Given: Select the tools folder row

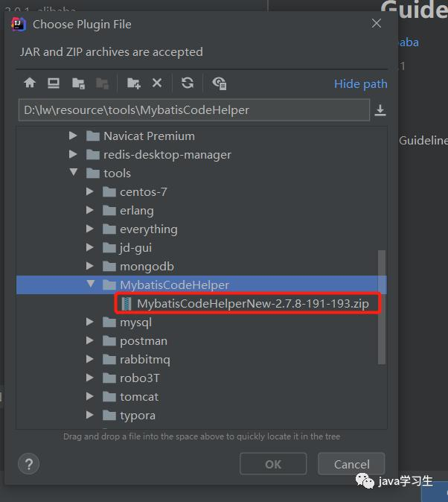Looking at the screenshot, I should [x=202, y=174].
